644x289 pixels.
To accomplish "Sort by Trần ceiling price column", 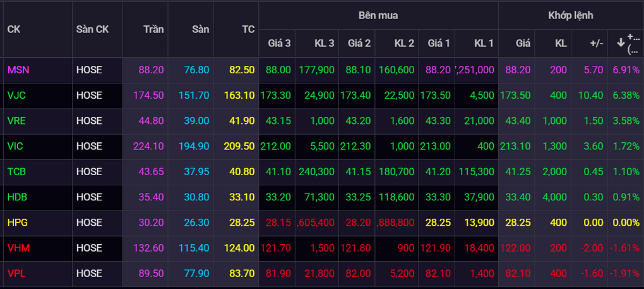I will click(153, 29).
